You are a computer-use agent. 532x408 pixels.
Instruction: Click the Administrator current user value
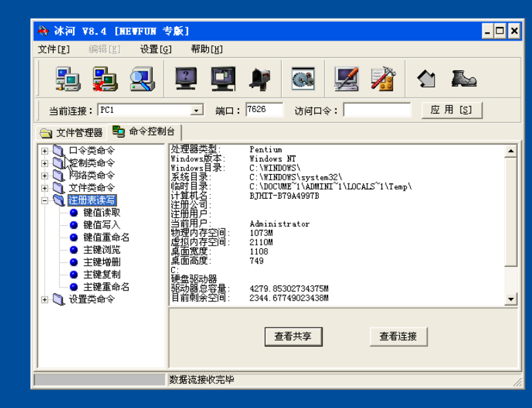pos(280,224)
